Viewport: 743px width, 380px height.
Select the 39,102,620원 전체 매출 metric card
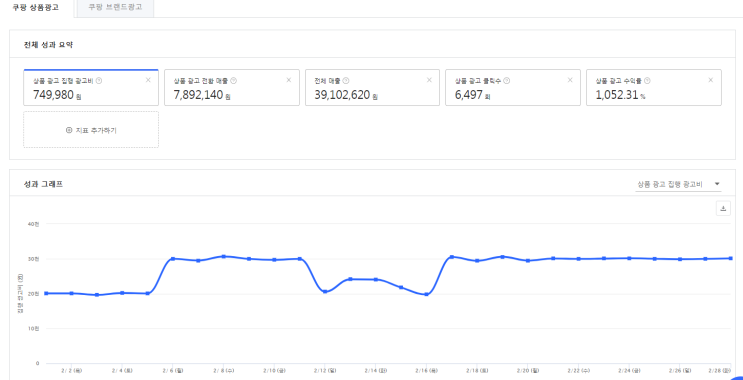[372, 88]
